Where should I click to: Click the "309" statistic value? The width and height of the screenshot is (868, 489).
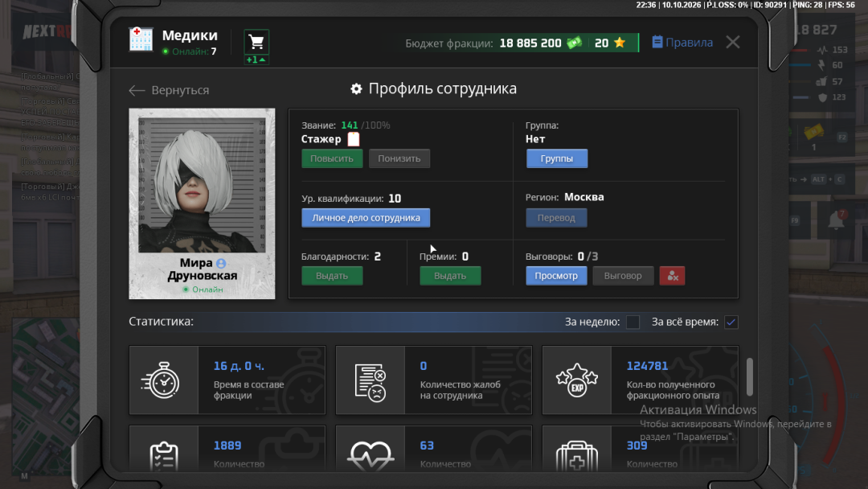(x=637, y=446)
